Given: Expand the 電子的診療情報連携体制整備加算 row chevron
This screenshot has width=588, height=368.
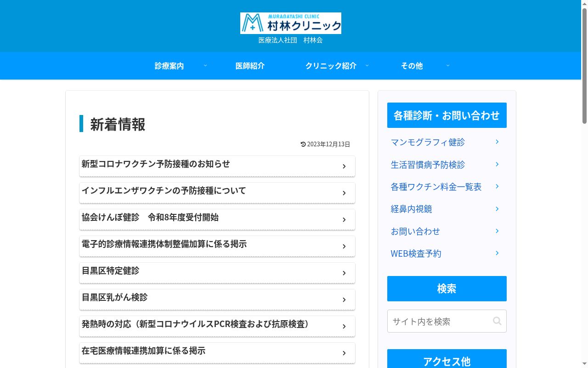Looking at the screenshot, I should click(344, 247).
